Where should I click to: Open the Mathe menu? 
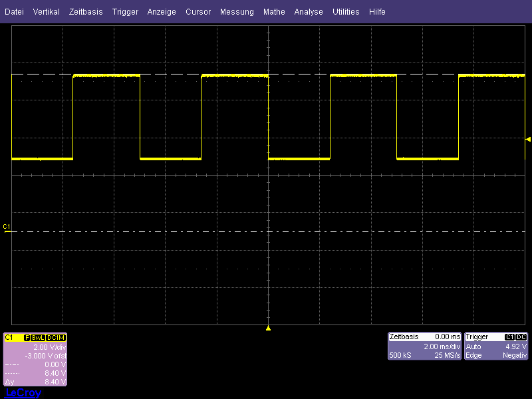(x=274, y=12)
